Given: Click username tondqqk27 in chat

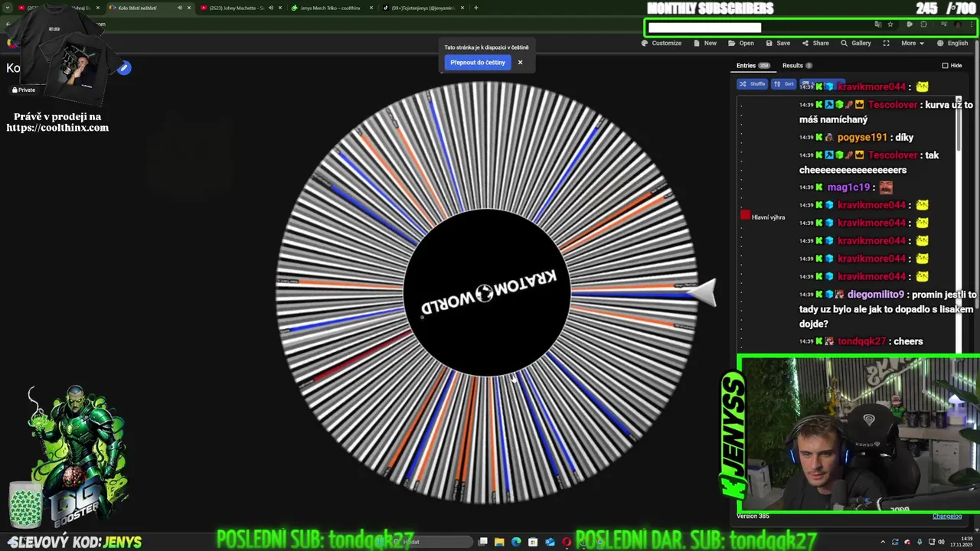Looking at the screenshot, I should coord(861,341).
